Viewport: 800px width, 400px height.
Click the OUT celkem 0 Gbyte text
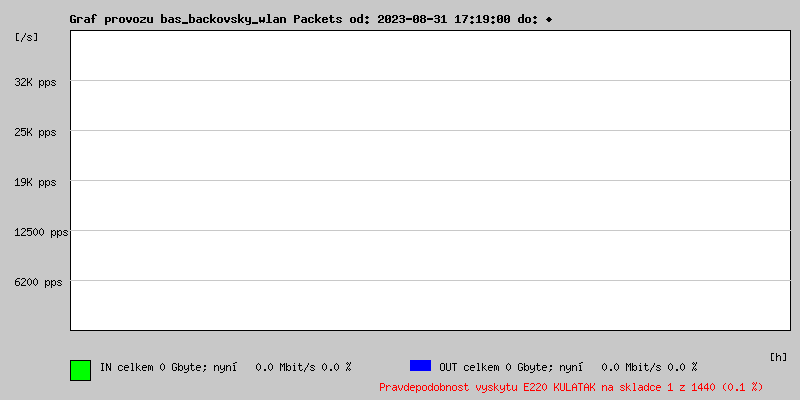[x=492, y=367]
